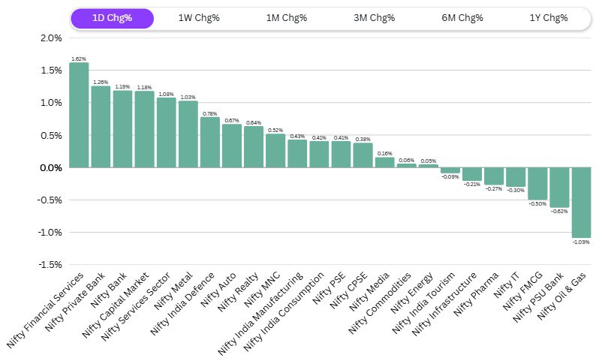Select the Nifty FMCG bar at -0.50%
Screen dimensions: 602x364
point(537,184)
